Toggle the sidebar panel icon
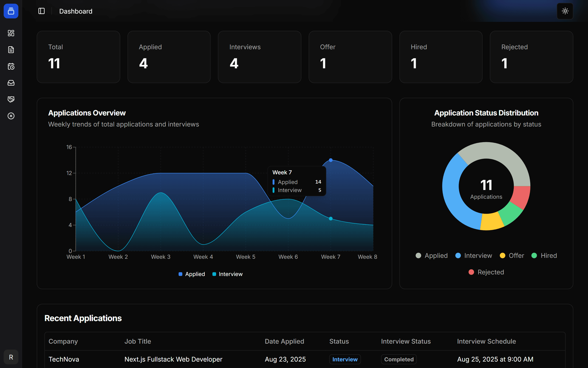This screenshot has height=368, width=588. (42, 11)
